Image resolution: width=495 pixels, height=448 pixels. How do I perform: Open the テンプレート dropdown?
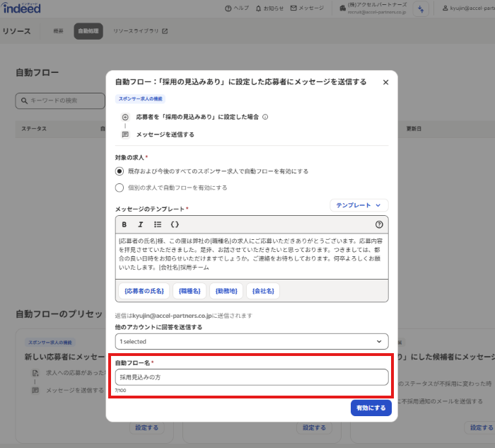[359, 205]
